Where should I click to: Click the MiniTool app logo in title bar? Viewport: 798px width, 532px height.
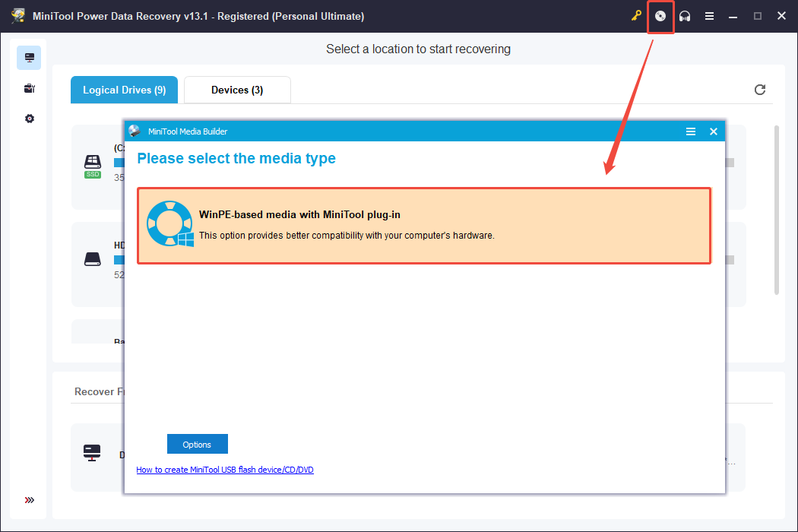[18, 16]
